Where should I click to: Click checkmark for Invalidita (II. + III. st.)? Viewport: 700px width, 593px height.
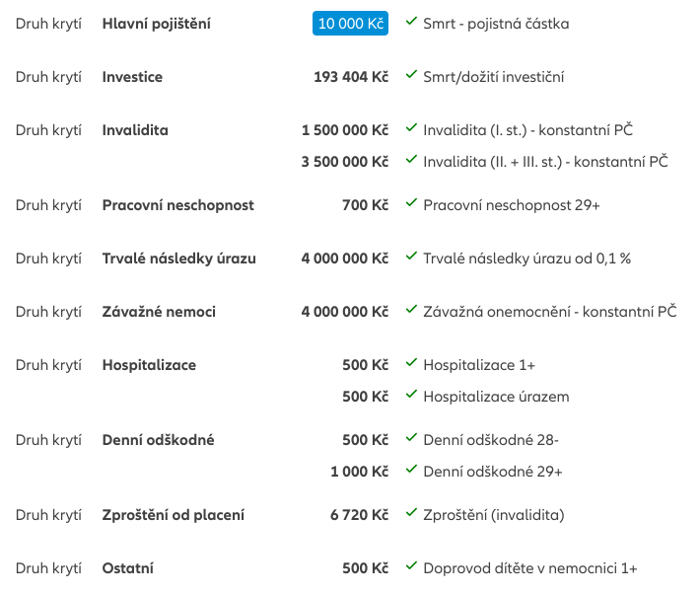pos(411,160)
